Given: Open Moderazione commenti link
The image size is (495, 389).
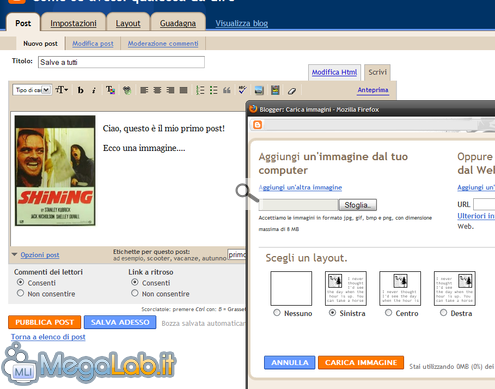Looking at the screenshot, I should pyautogui.click(x=163, y=44).
